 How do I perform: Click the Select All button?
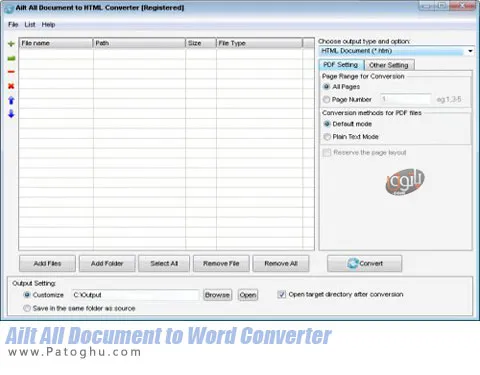[164, 264]
